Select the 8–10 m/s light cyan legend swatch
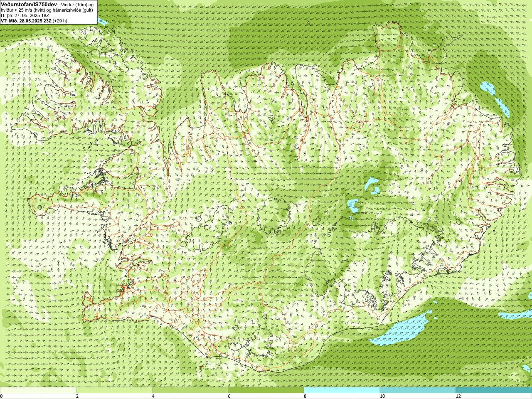Image resolution: width=532 pixels, height=399 pixels. [342, 390]
